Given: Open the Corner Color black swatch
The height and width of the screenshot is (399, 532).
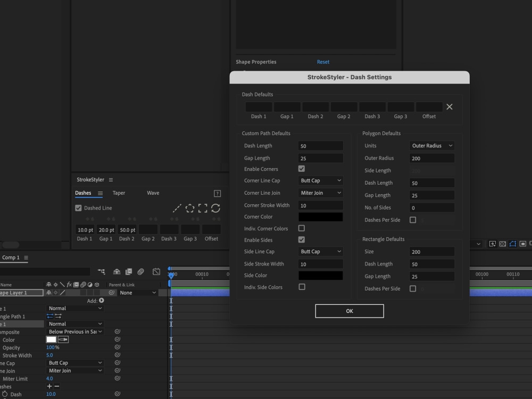Looking at the screenshot, I should [321, 217].
